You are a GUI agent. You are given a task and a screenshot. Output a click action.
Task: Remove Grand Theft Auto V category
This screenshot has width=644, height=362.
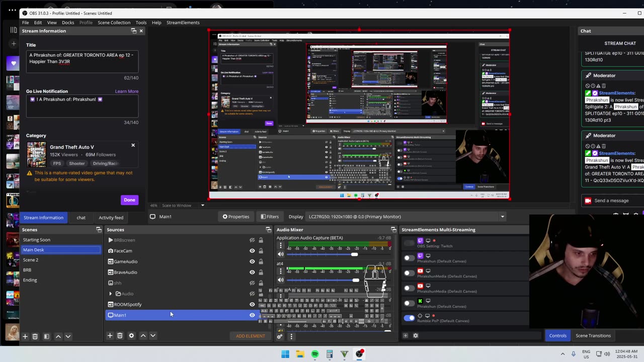pyautogui.click(x=133, y=145)
